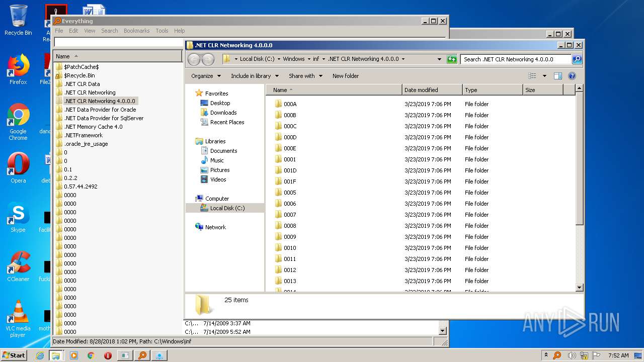Screen dimensions: 644x362
Task: Sort by the Type column header
Action: pos(493,90)
